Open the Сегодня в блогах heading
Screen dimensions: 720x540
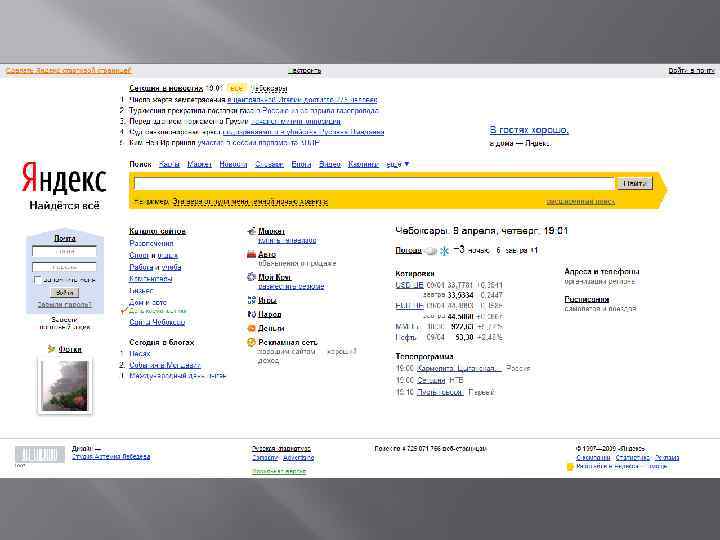tap(162, 342)
